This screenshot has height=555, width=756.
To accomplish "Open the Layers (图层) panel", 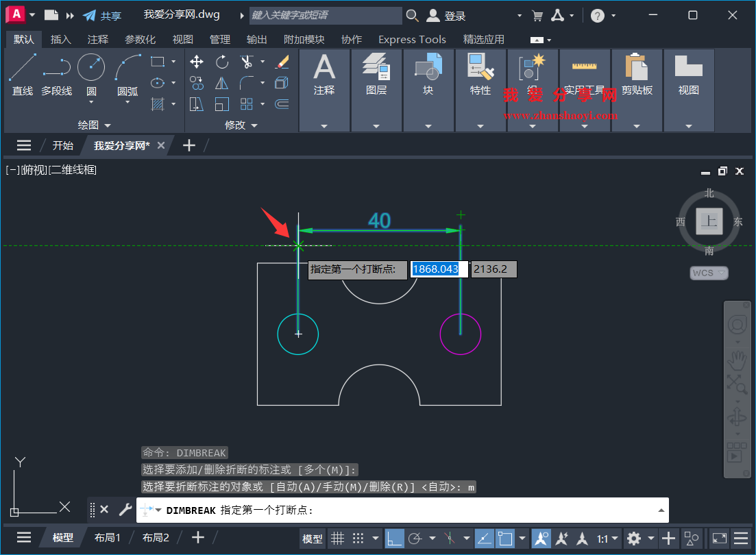I will 376,90.
